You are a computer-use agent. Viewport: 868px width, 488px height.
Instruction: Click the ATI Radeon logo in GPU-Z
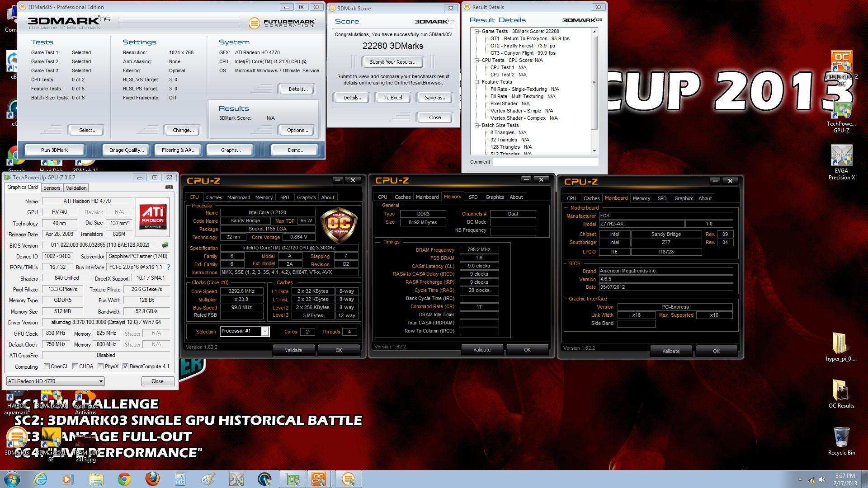click(x=153, y=216)
